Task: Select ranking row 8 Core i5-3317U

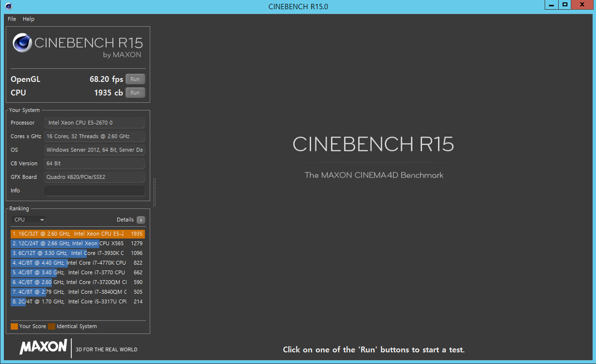Action: tap(78, 301)
